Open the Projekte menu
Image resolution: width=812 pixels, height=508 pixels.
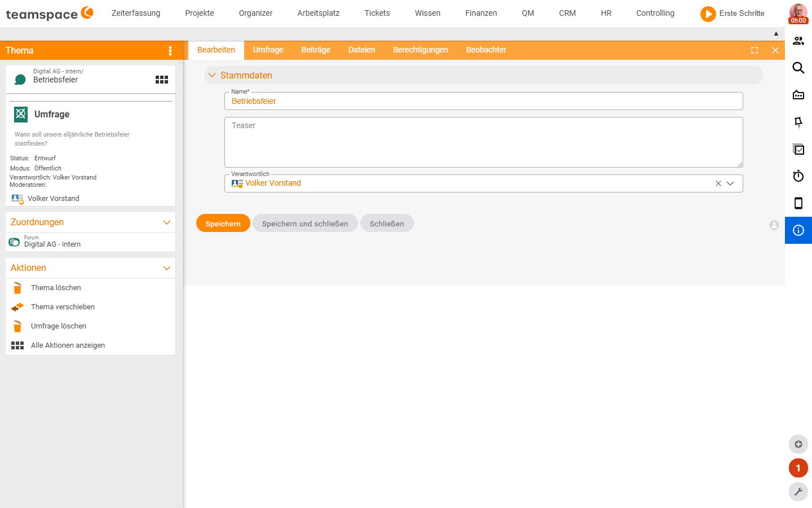(x=200, y=13)
